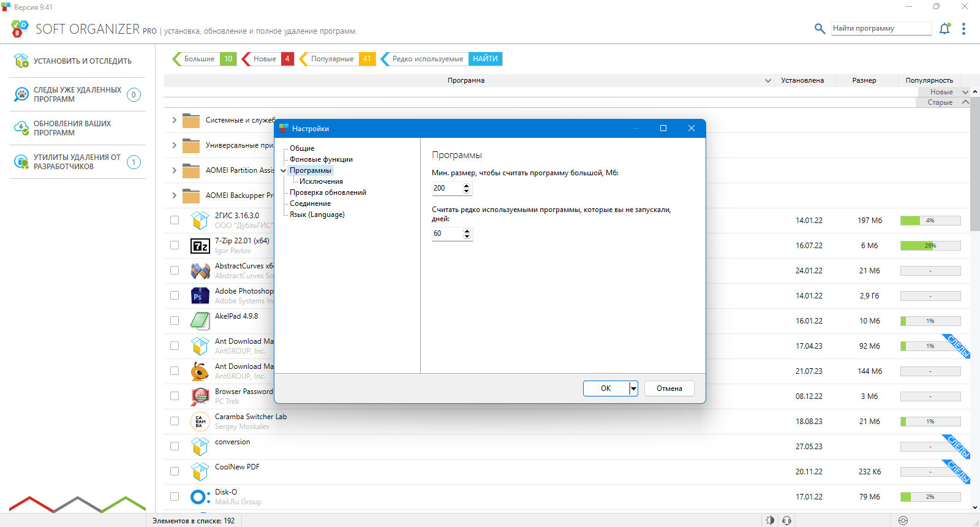Click the updates cloud icon
This screenshot has height=527, width=980.
tap(21, 128)
